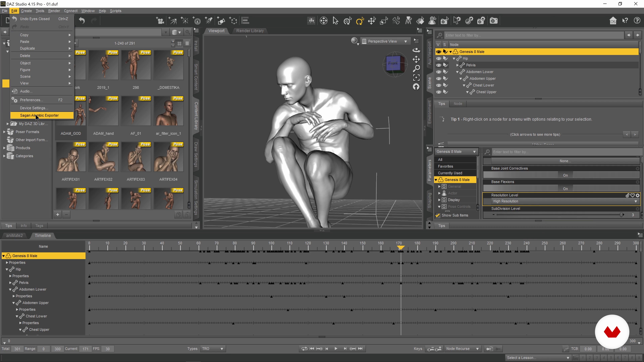Click the Front view cube
Screen dimensions: 644x362
coord(393,64)
